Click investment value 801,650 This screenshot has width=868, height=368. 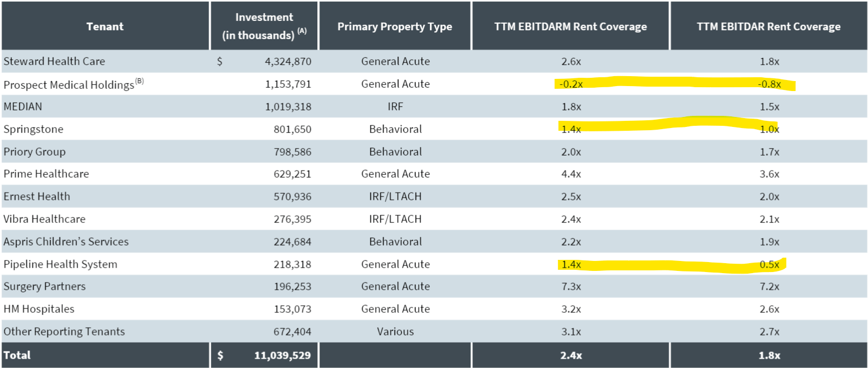pos(292,129)
